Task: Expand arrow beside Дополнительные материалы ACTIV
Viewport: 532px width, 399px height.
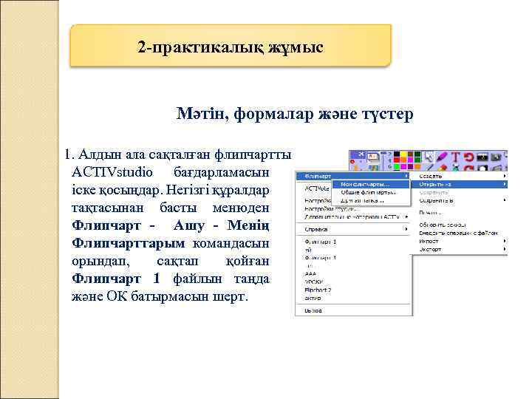Action: (x=406, y=216)
